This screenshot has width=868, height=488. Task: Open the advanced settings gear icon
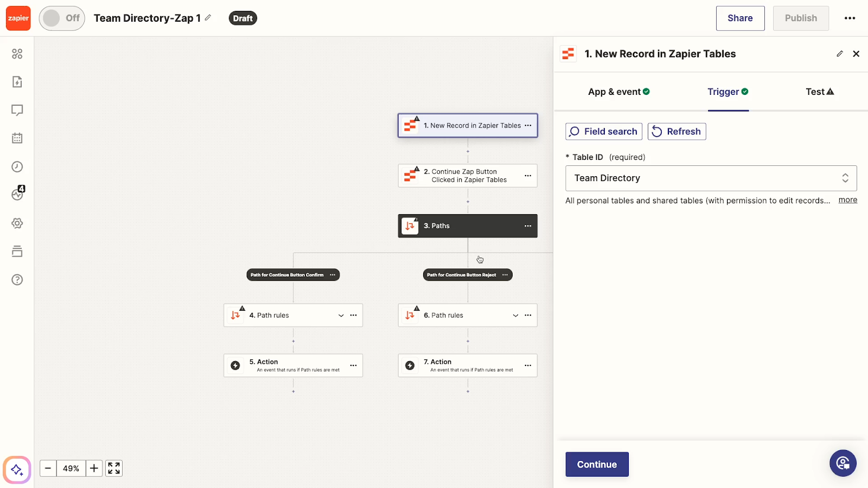pos(17,223)
